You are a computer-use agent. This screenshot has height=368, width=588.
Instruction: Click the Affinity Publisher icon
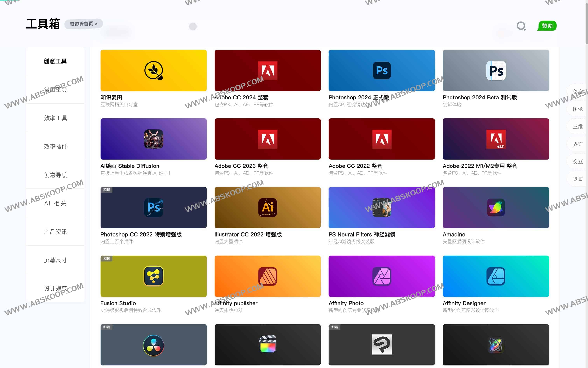[268, 276]
